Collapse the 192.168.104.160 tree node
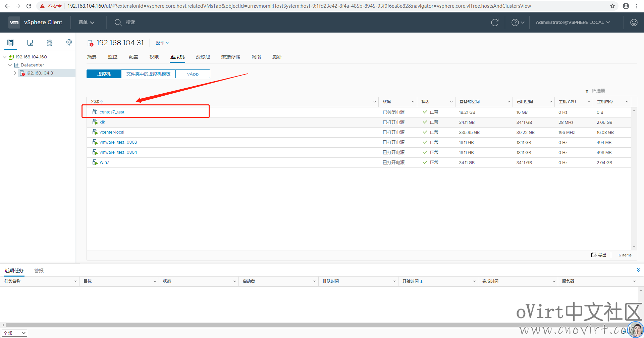The width and height of the screenshot is (644, 338). 5,57
